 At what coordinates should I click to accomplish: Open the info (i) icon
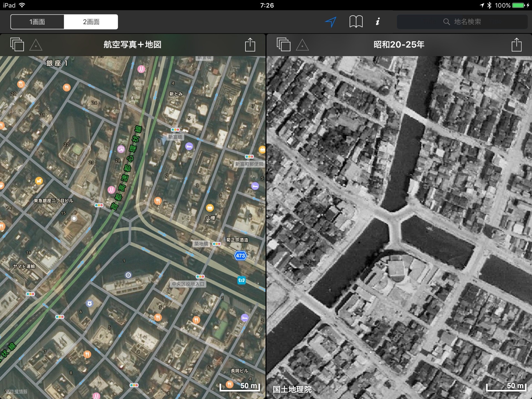[x=378, y=22]
